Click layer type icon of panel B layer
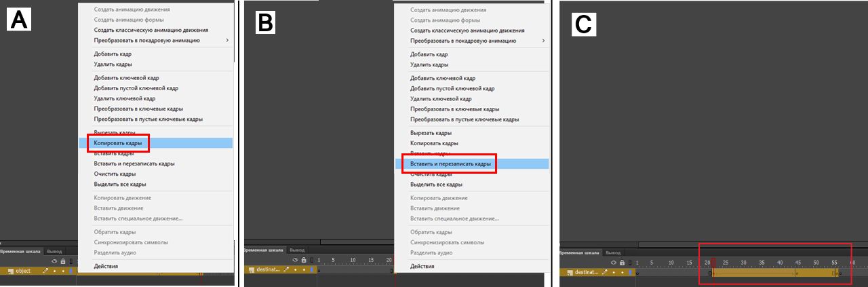Screen dimensions: 868x287 coord(251,269)
